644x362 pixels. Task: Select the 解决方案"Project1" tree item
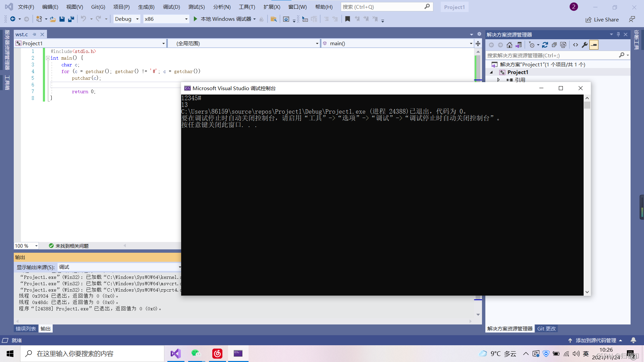pyautogui.click(x=542, y=65)
